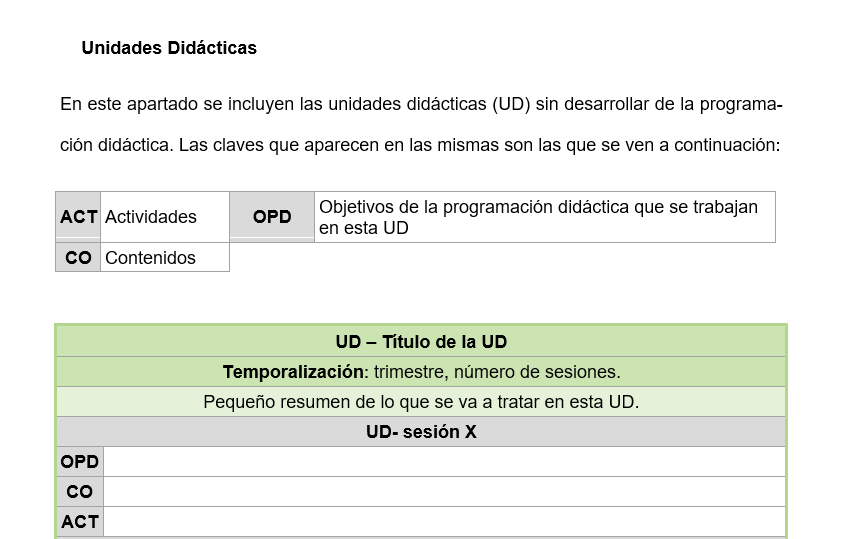Click the UD – Título de la UD header

click(421, 342)
